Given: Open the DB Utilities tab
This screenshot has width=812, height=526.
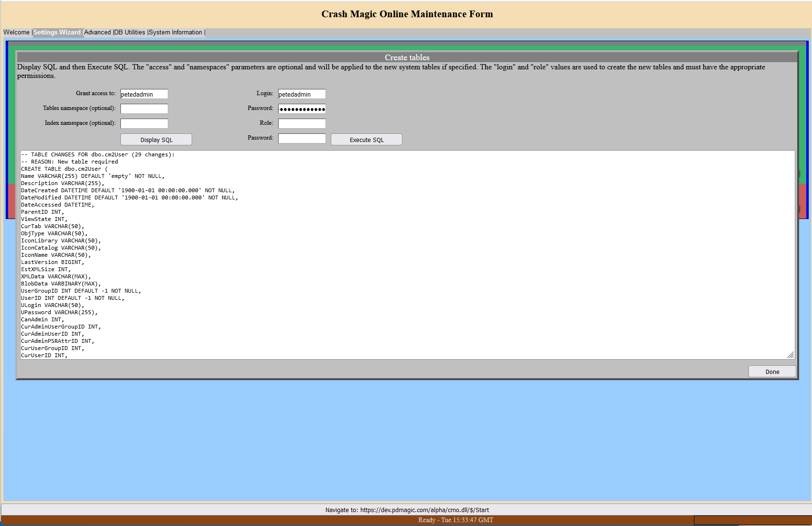Looking at the screenshot, I should tap(130, 33).
